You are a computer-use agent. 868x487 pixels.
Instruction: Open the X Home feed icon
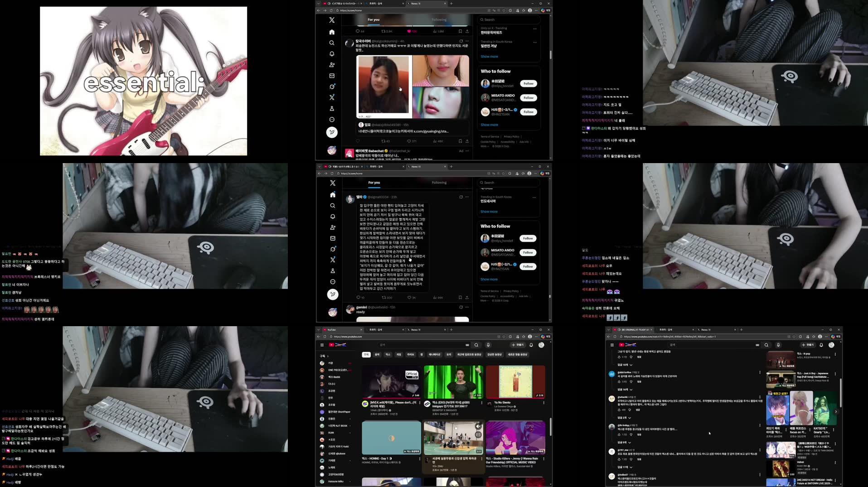coord(331,32)
